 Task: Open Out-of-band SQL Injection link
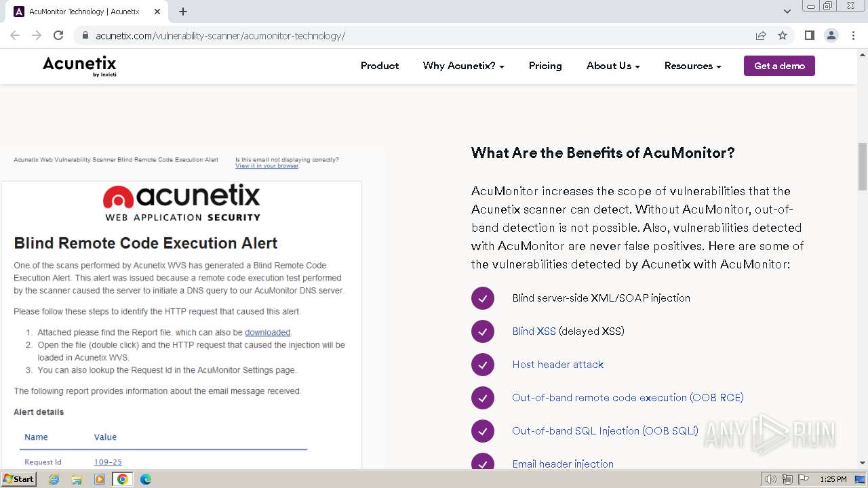(x=605, y=431)
